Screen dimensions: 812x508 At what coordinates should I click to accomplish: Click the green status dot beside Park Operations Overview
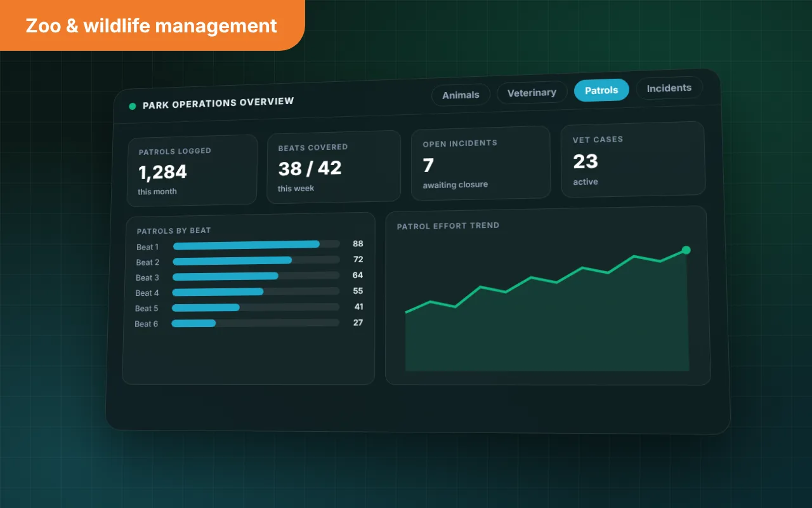click(x=133, y=106)
